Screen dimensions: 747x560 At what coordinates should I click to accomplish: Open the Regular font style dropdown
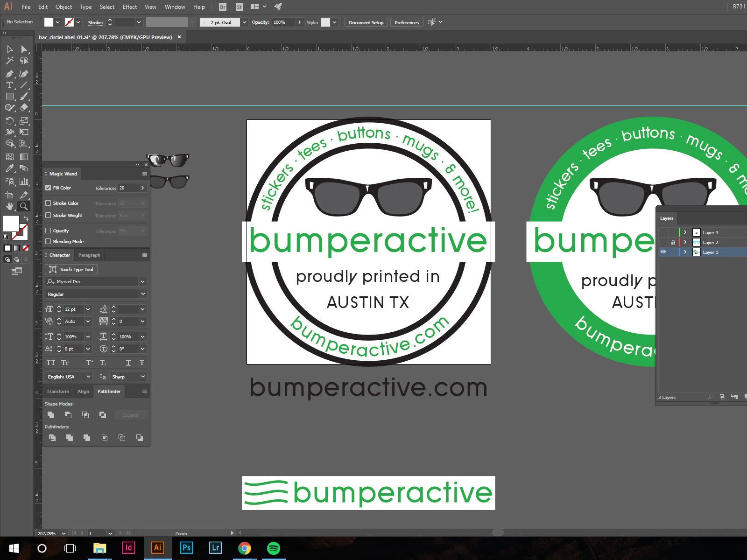143,294
